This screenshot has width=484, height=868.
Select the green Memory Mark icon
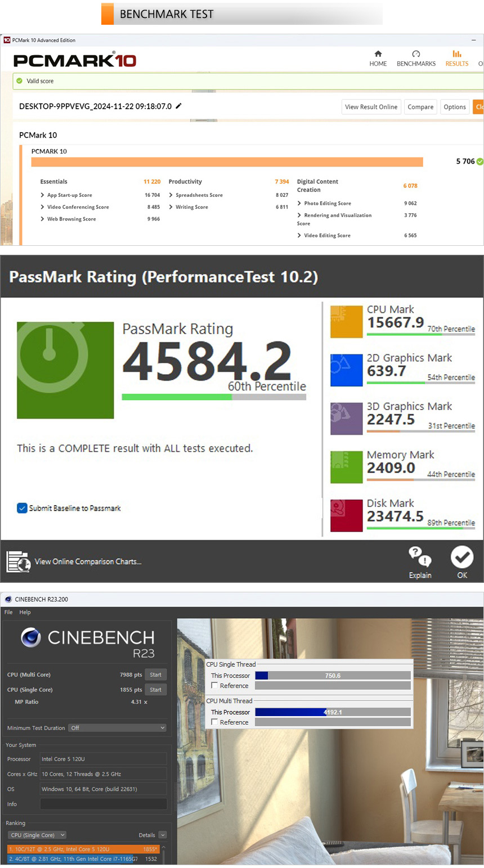pos(346,467)
